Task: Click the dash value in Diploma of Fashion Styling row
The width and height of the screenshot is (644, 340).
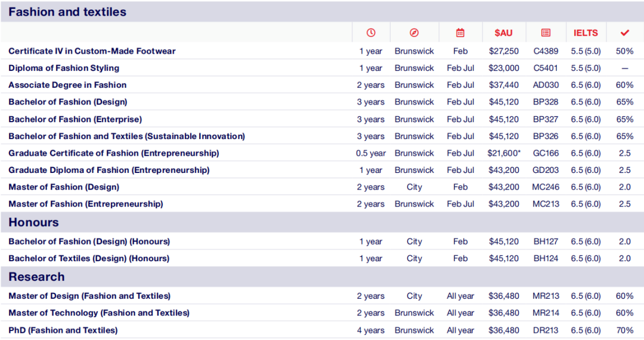Action: tap(625, 68)
